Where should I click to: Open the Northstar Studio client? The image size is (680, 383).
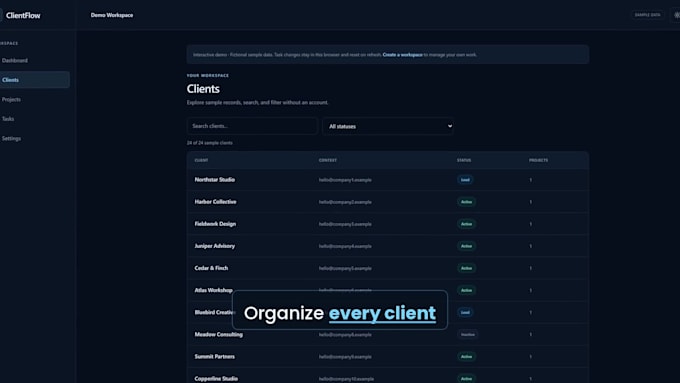[x=215, y=180]
